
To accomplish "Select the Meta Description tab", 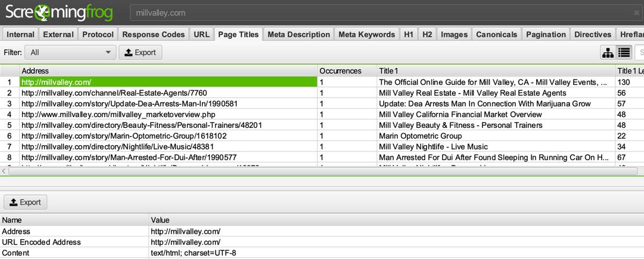I will (x=298, y=34).
